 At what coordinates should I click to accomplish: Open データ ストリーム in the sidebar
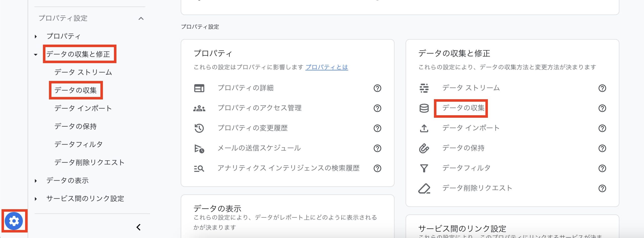pyautogui.click(x=83, y=72)
